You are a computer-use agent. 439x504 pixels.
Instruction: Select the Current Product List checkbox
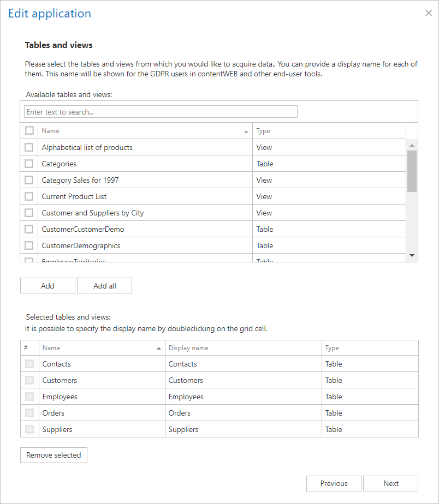pyautogui.click(x=29, y=196)
